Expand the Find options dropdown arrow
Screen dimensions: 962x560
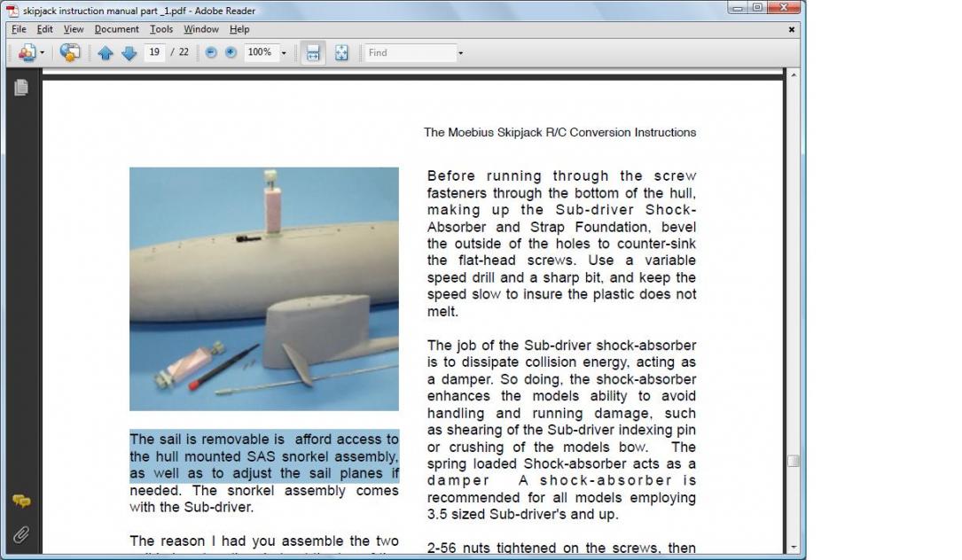(x=460, y=53)
